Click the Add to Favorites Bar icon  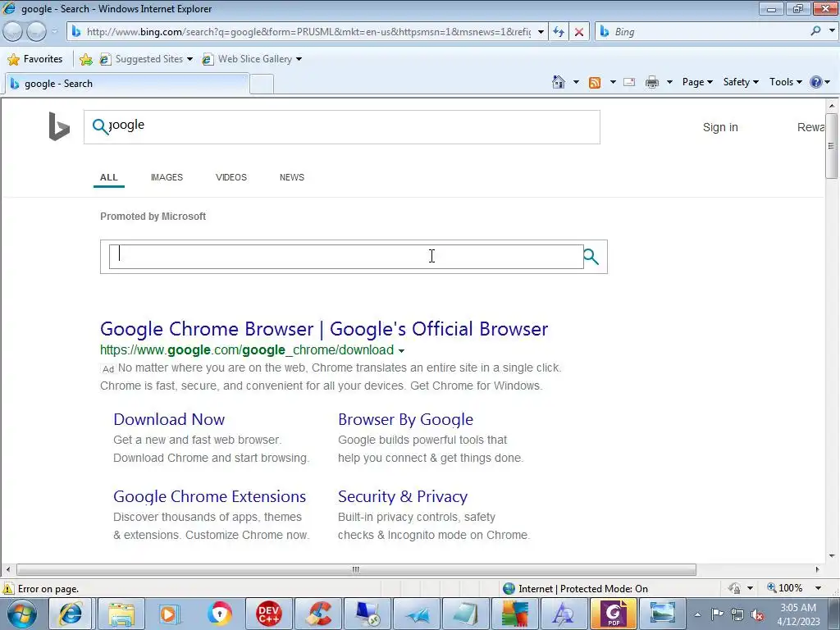85,59
